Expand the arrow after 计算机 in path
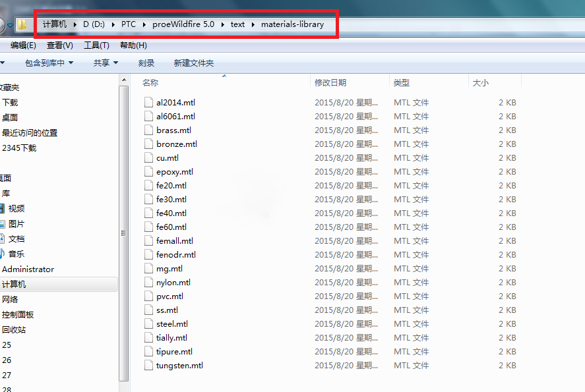This screenshot has width=585, height=392. (x=75, y=24)
